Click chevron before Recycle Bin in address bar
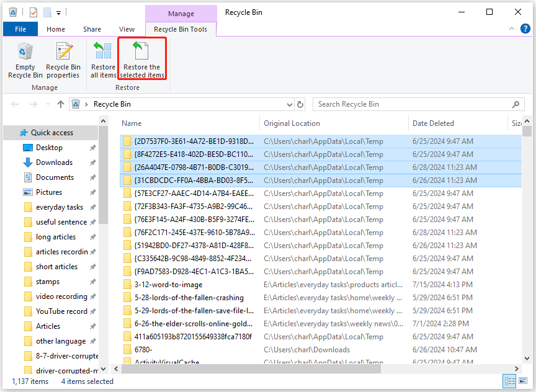This screenshot has height=392, width=536. pos(86,104)
